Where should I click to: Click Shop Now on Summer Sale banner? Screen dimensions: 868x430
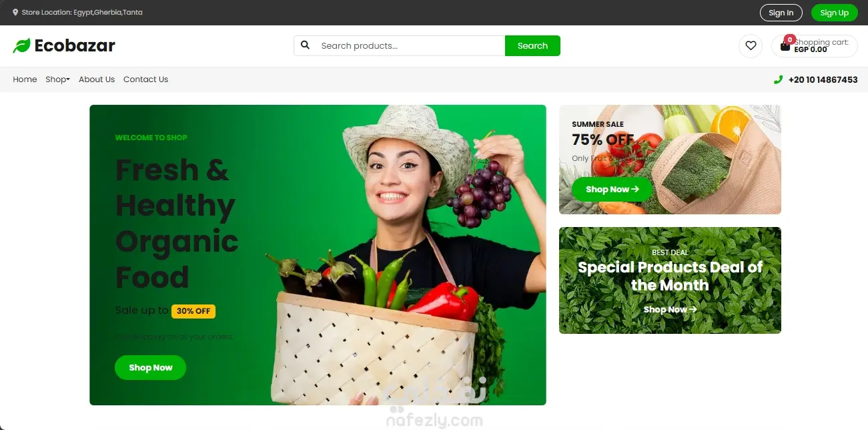click(x=612, y=189)
